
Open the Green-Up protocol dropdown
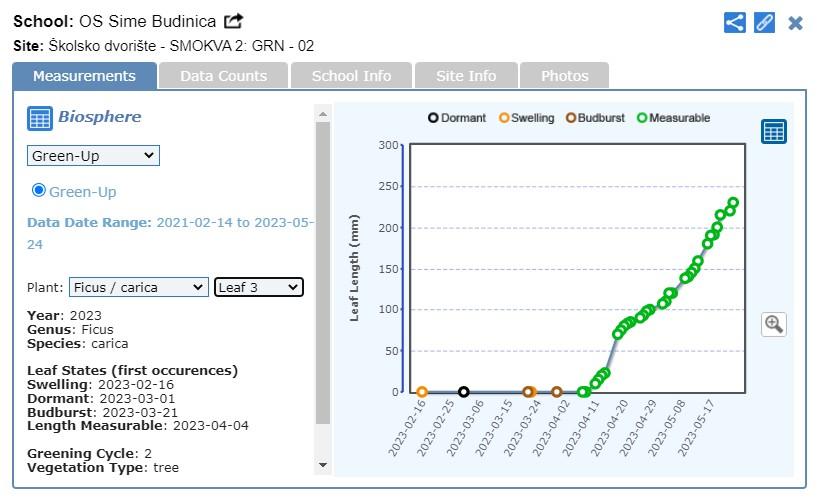tap(93, 155)
